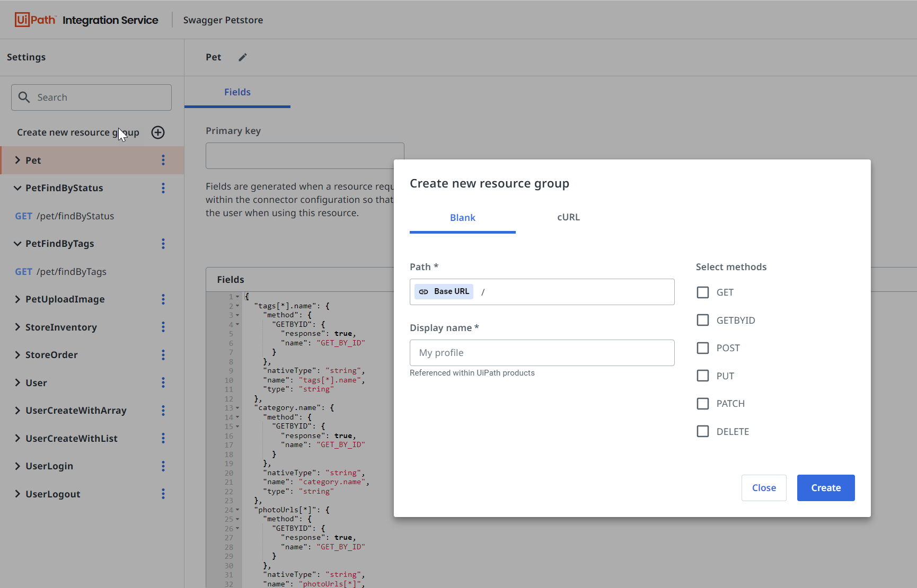Viewport: 917px width, 588px height.
Task: Enable the GET method checkbox
Action: coord(703,292)
